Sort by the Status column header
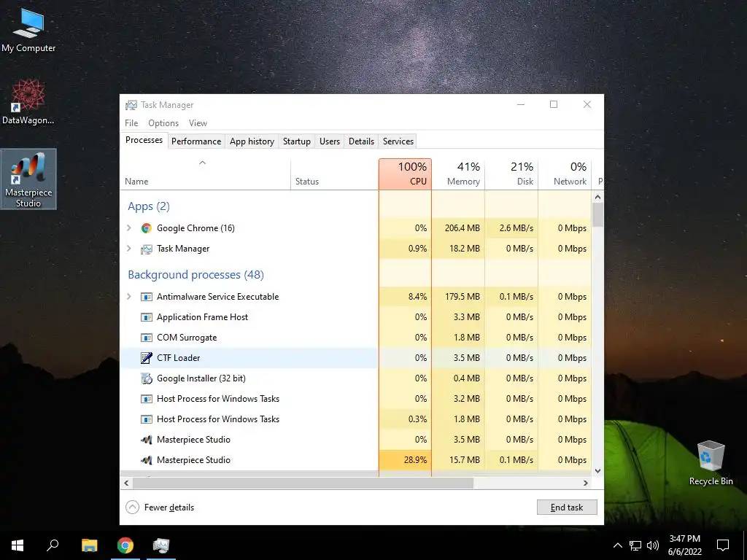The width and height of the screenshot is (747, 560). point(334,174)
